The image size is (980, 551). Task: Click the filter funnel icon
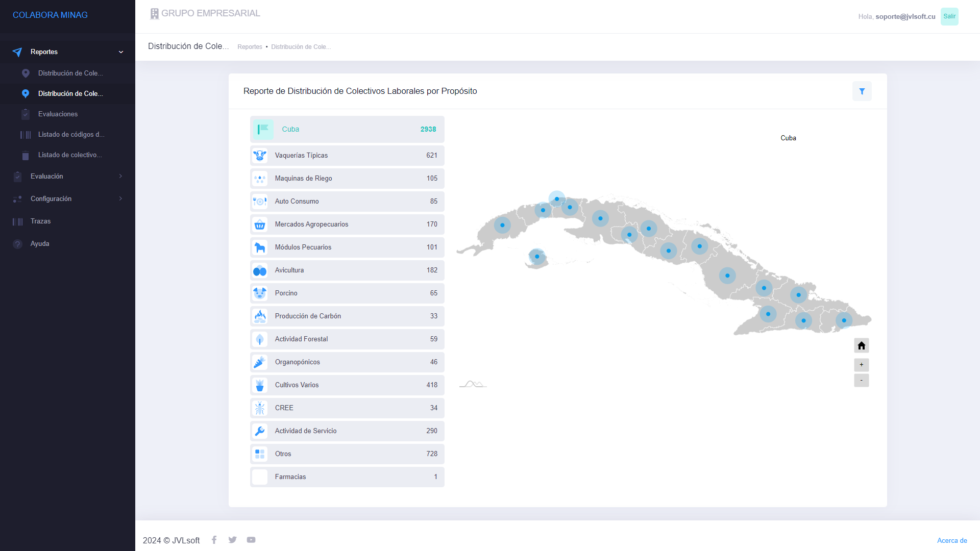click(x=862, y=91)
